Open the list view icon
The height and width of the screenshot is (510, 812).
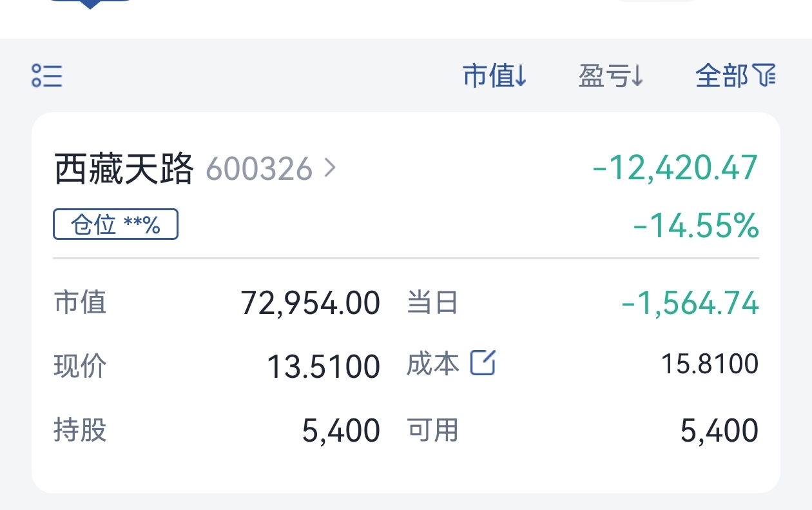click(47, 76)
